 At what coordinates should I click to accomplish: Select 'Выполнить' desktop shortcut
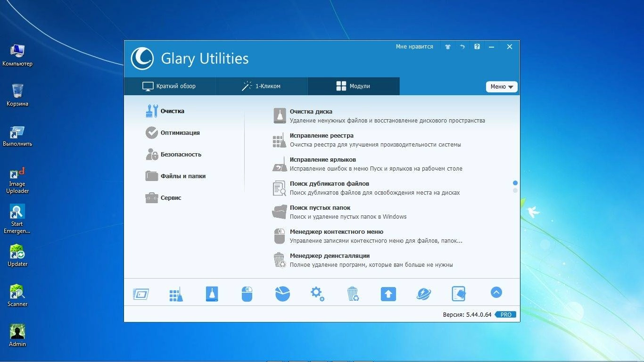pyautogui.click(x=17, y=136)
